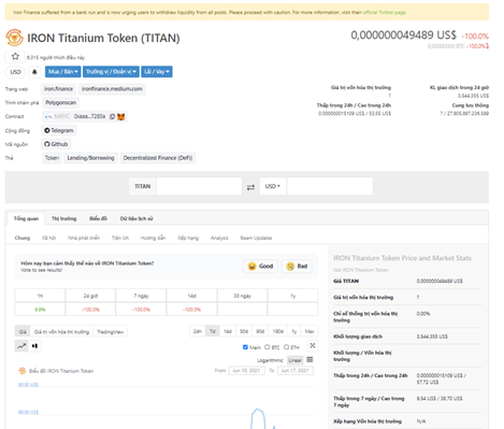The width and height of the screenshot is (504, 429).
Task: Set chart range to 90d
Action: point(260,331)
